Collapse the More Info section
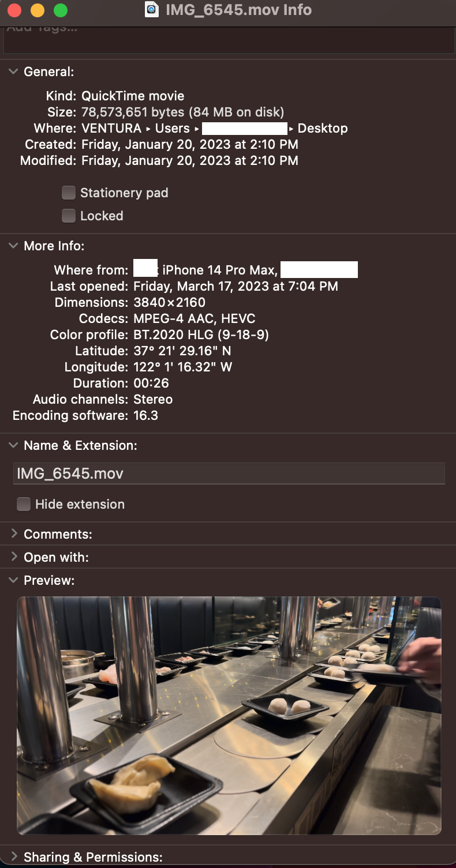 click(13, 246)
